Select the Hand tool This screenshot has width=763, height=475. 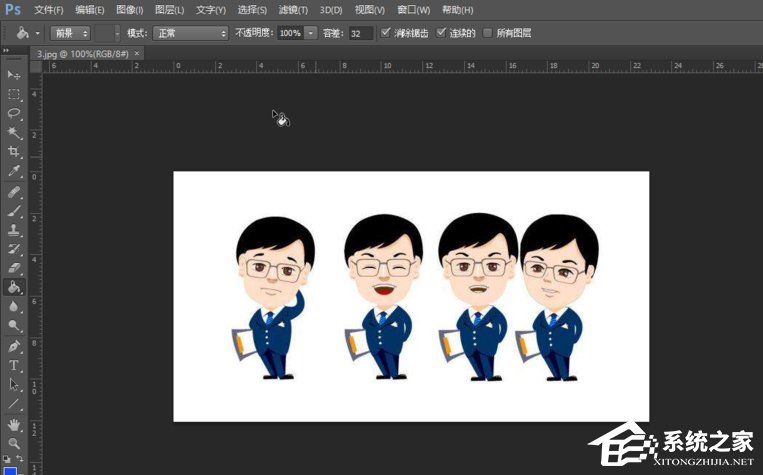click(x=14, y=424)
